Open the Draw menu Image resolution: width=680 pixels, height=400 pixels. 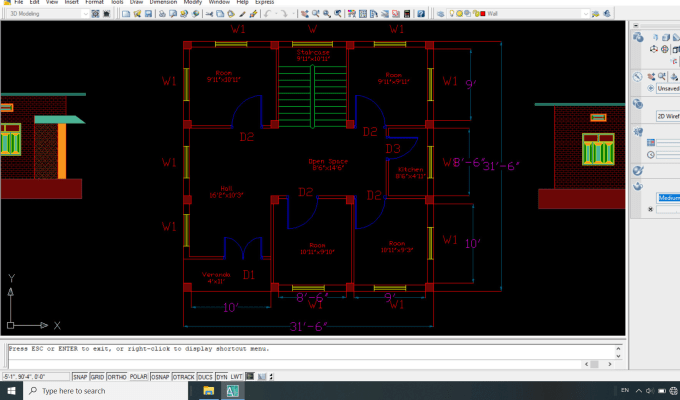(x=136, y=2)
